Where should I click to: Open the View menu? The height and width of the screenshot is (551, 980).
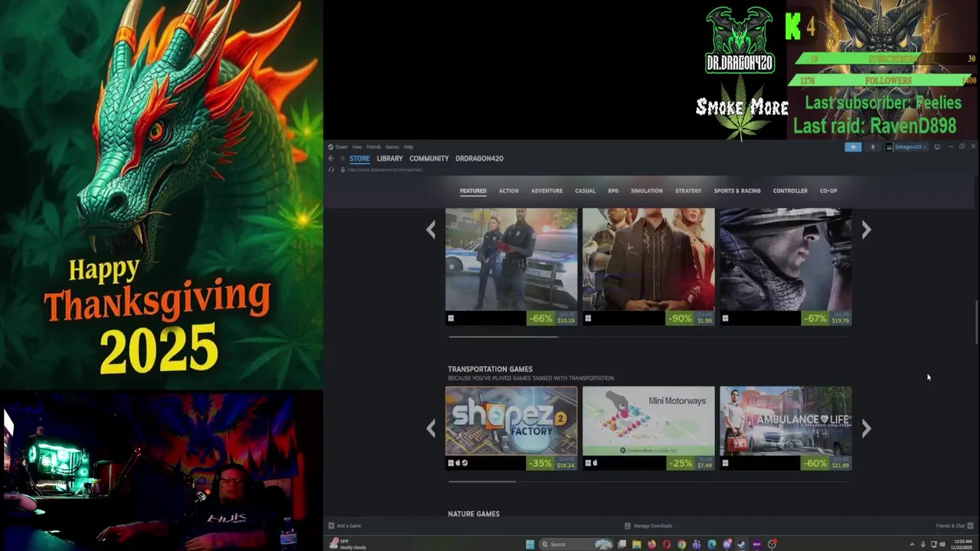pyautogui.click(x=357, y=147)
